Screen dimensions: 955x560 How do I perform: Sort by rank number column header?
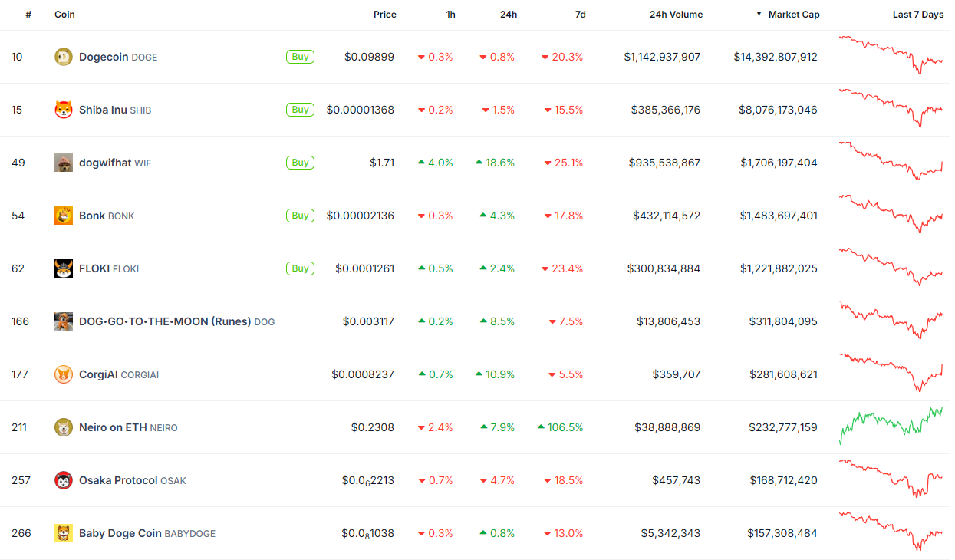pyautogui.click(x=28, y=15)
